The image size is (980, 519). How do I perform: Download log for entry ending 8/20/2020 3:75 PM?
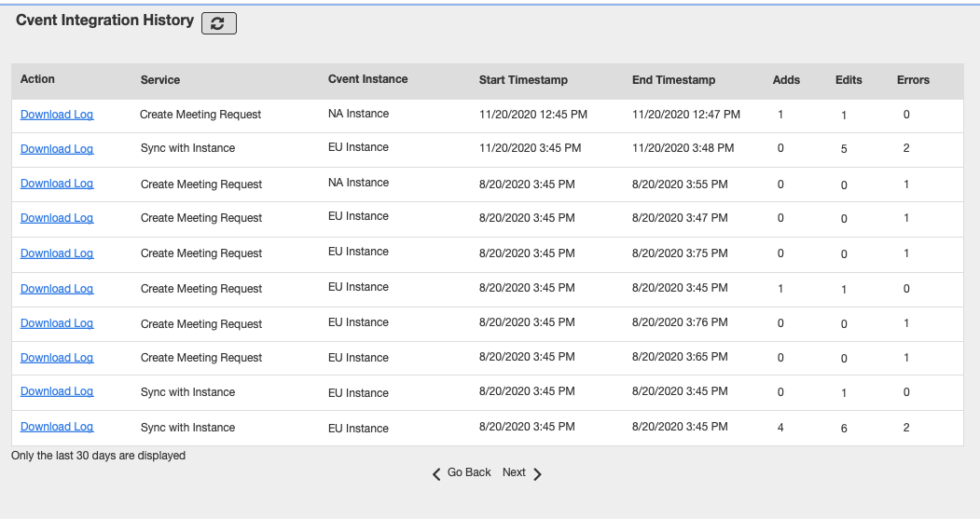point(57,253)
